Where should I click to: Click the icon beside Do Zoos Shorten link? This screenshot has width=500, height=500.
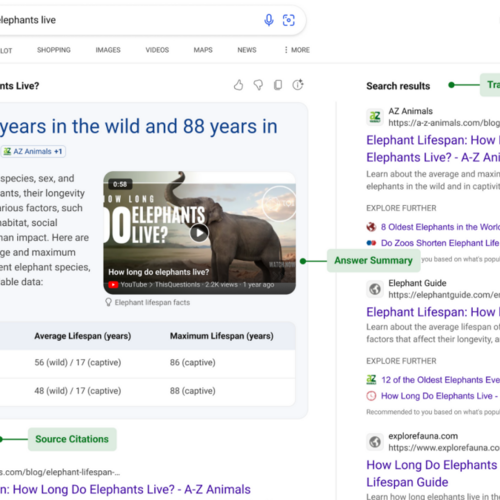pyautogui.click(x=371, y=243)
